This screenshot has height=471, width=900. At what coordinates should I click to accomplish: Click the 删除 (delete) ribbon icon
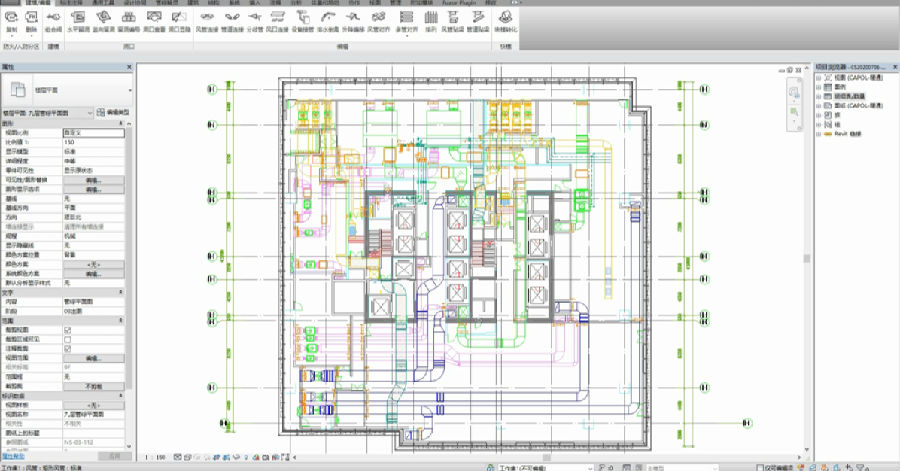(32, 20)
